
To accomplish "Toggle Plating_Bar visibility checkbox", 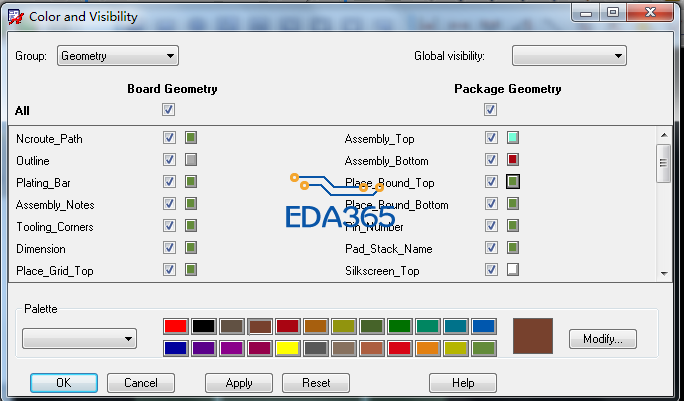I will [x=169, y=182].
